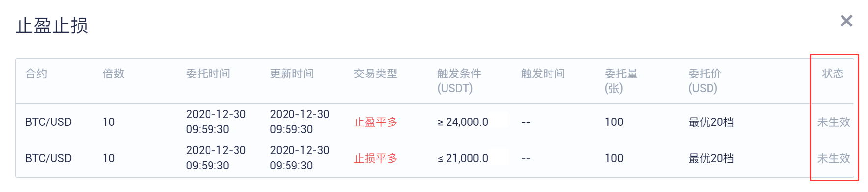Click BTC/USD in the second row

[49, 158]
